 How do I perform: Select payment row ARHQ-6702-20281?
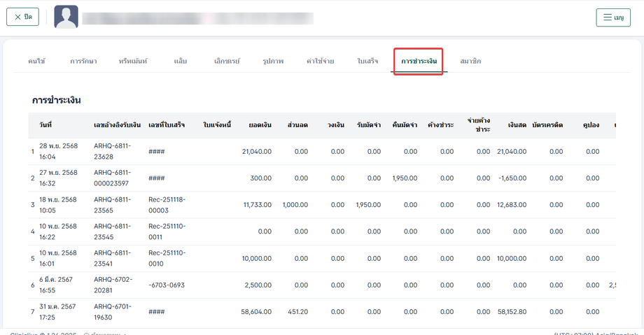[113, 285]
